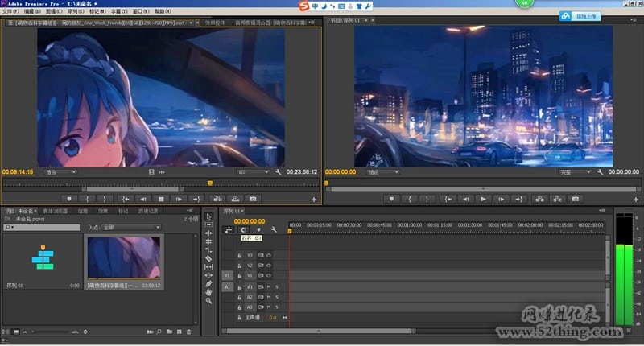Screen dimensions: 644x346
Task: Add marker in the Source monitor
Action: (69, 199)
